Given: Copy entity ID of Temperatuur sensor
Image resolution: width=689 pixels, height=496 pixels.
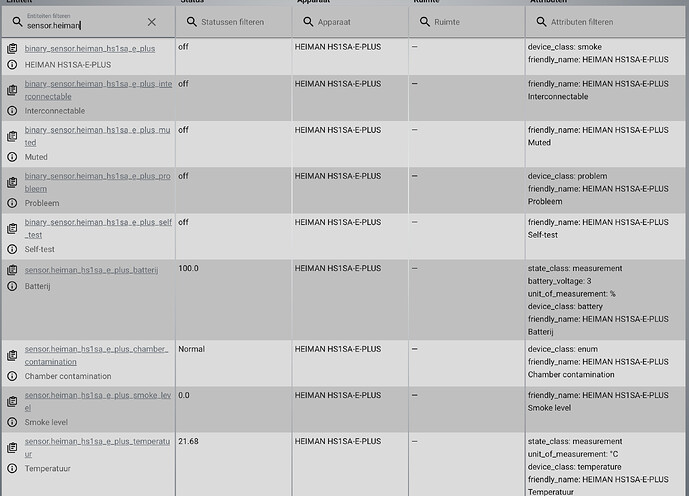Looking at the screenshot, I should [x=12, y=448].
